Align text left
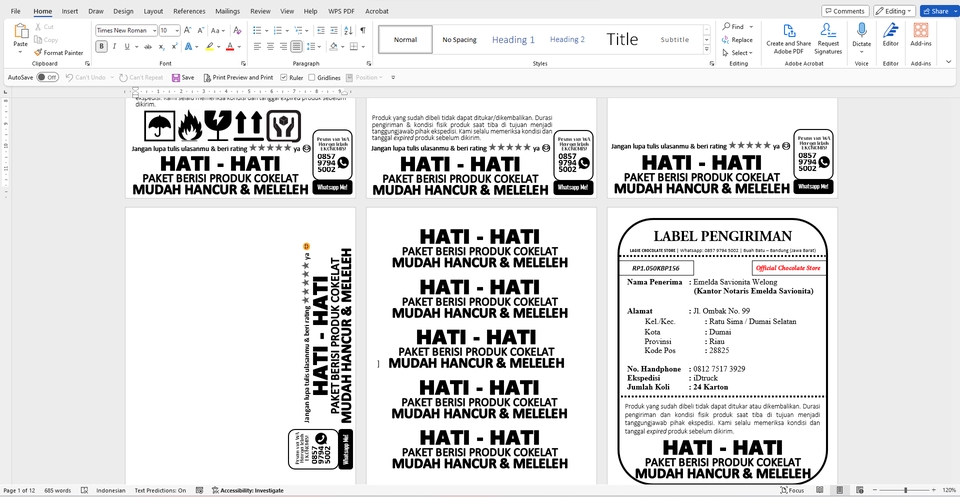960x497 pixels. pos(257,47)
